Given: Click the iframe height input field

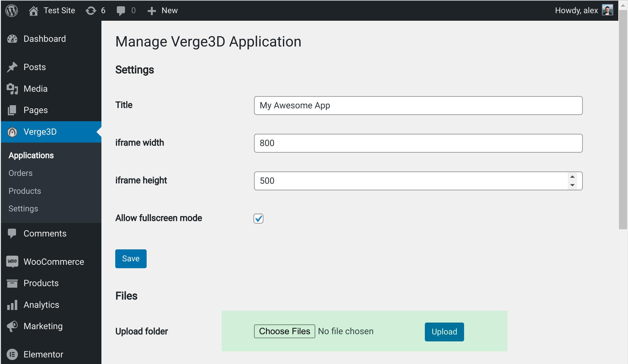Looking at the screenshot, I should (418, 181).
